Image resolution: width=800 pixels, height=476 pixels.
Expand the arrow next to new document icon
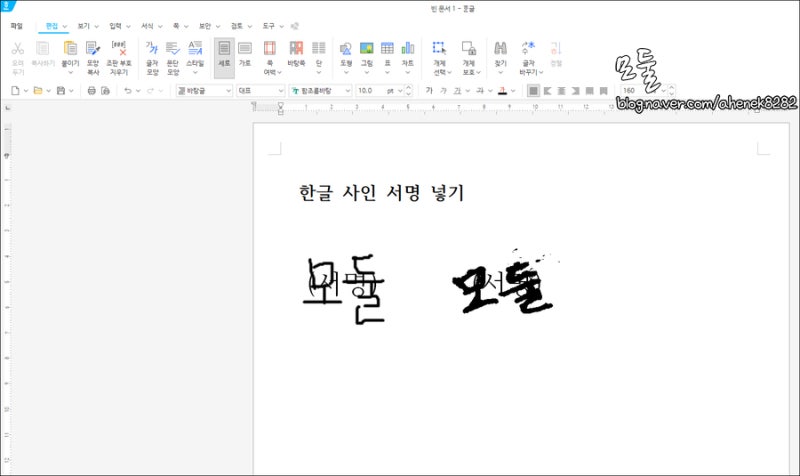tap(26, 91)
